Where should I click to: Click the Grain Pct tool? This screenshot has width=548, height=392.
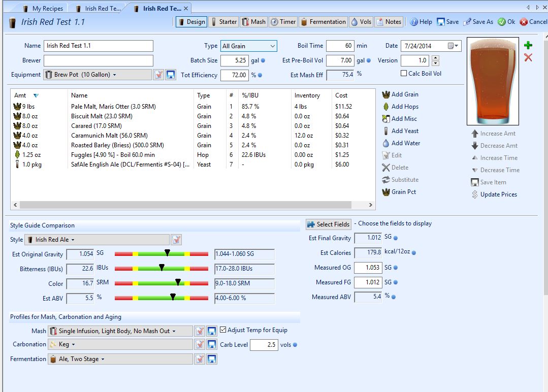tap(399, 192)
